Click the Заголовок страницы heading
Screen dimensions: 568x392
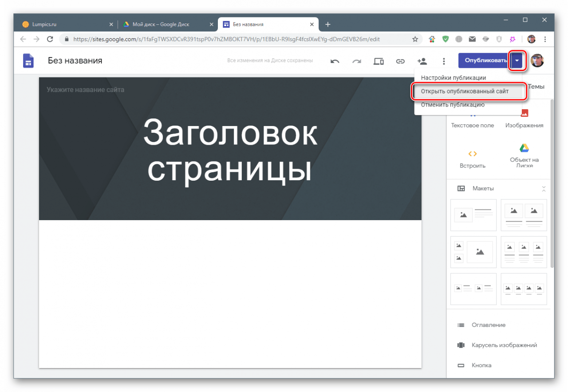click(x=230, y=151)
